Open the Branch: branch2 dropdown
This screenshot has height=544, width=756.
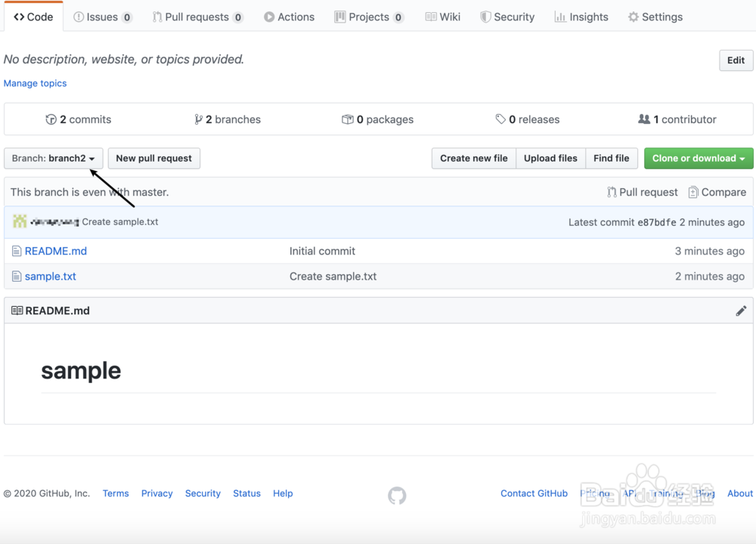pos(54,159)
